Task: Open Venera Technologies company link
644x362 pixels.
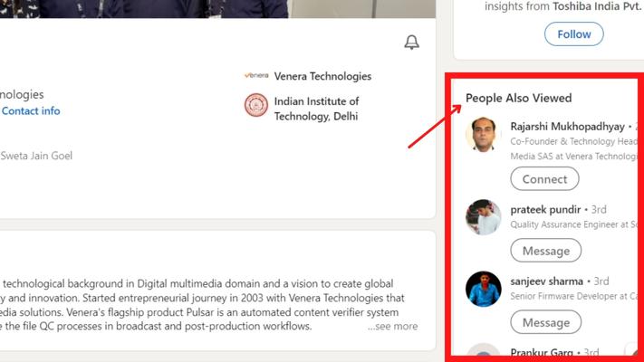Action: [x=322, y=76]
